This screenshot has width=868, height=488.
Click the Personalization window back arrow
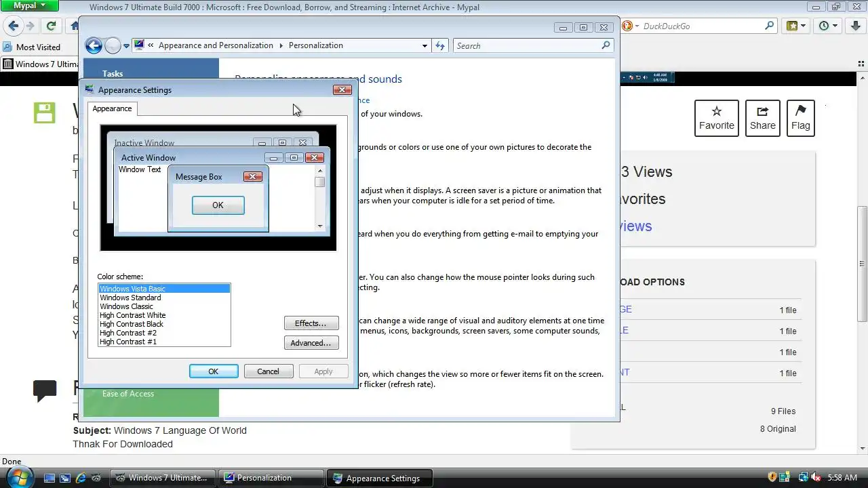(94, 45)
